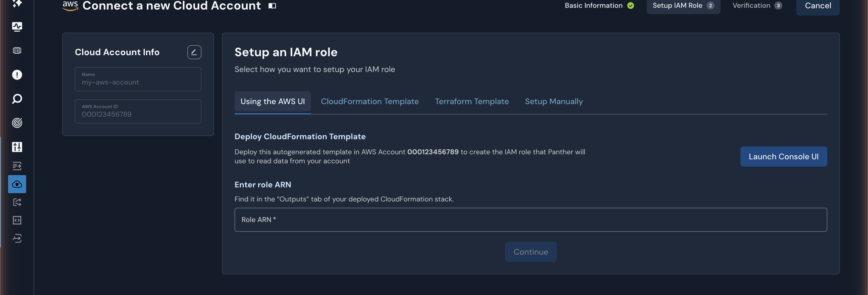The image size is (868, 295).
Task: Open the alerts exclamation sidebar icon
Action: 17,75
